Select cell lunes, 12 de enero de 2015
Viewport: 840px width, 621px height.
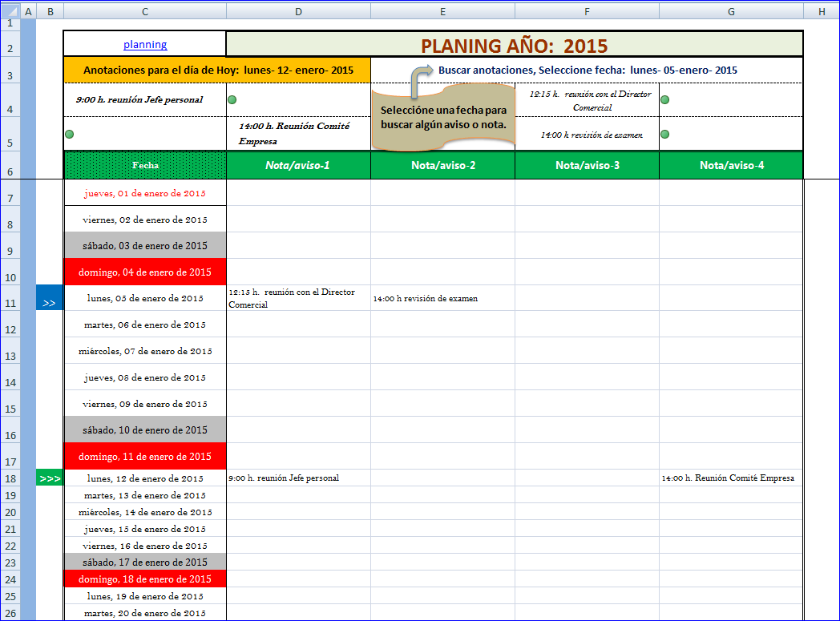(145, 478)
